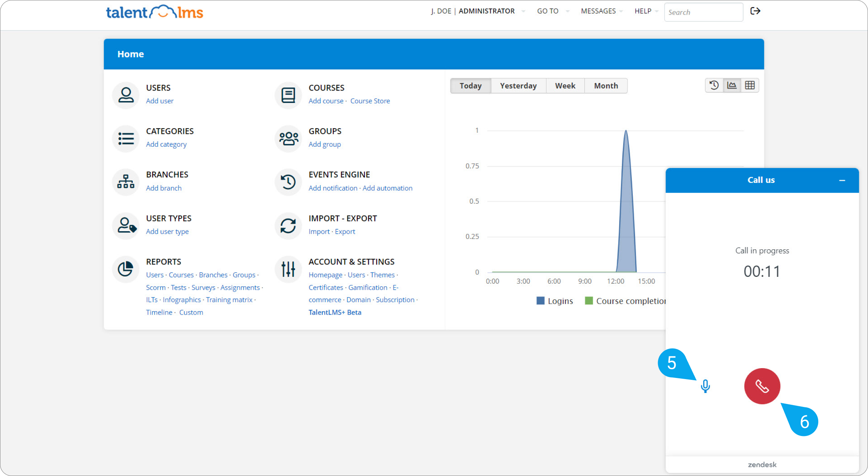The width and height of the screenshot is (868, 476).
Task: Open the Course Store link
Action: click(370, 101)
